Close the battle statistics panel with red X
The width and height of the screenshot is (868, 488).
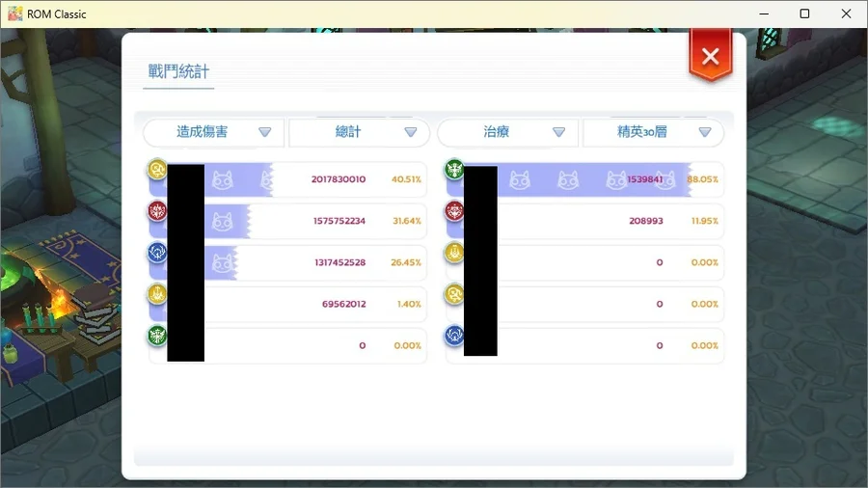tap(711, 57)
